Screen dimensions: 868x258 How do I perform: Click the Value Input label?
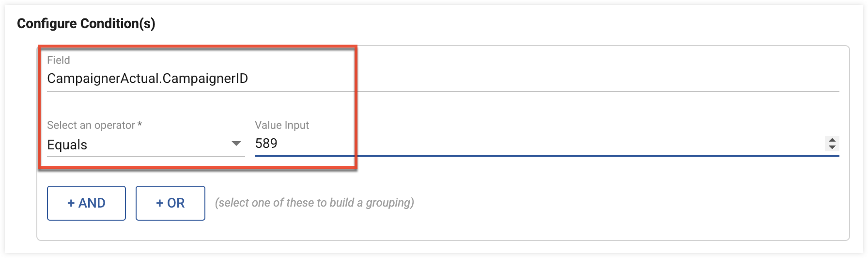(x=282, y=125)
